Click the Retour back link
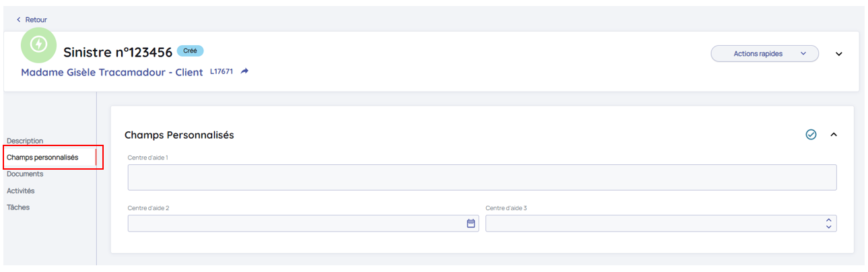 (x=32, y=20)
